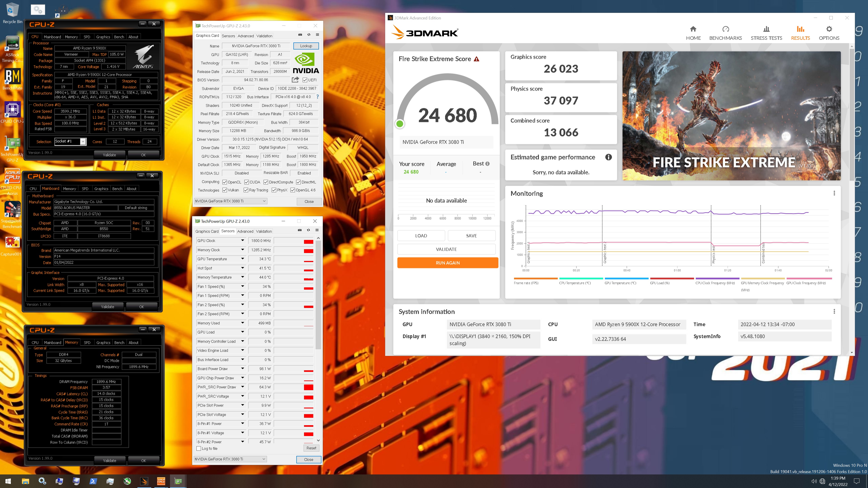
Task: Click the Fire Strike Extreme preview image
Action: (x=731, y=115)
